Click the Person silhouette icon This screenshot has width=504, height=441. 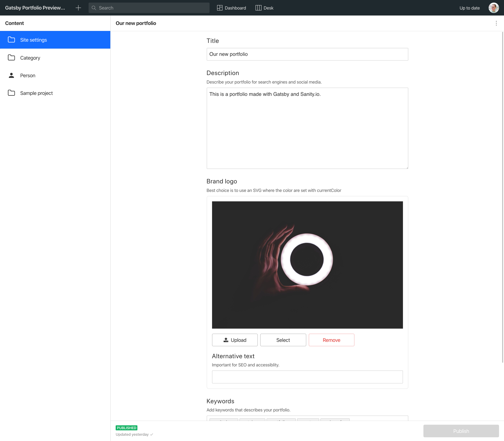11,76
